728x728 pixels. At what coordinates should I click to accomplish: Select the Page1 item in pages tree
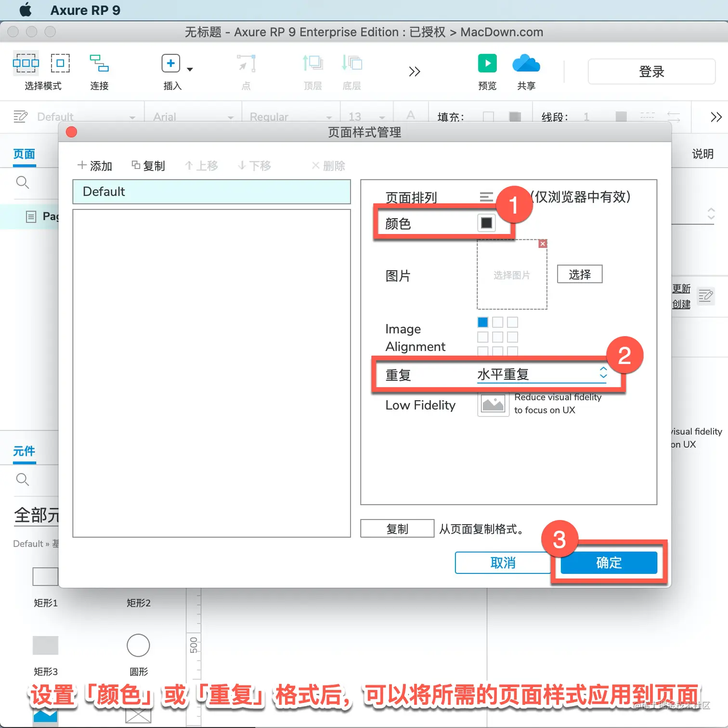point(42,216)
